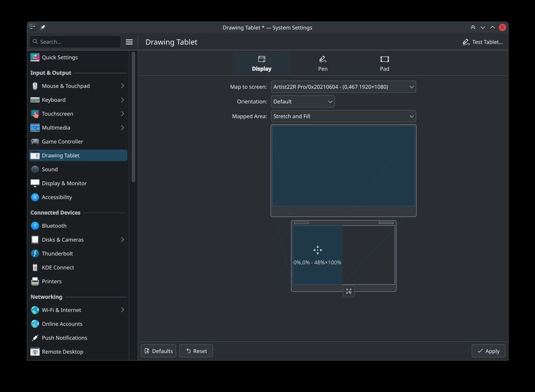Click the Thunderbolt sidebar icon
535x392 pixels.
point(35,253)
